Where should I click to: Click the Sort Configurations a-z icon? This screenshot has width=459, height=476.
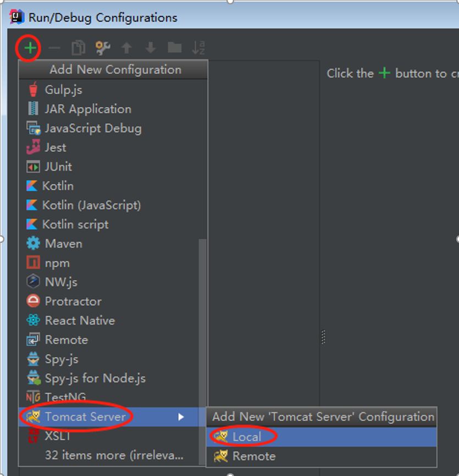pos(198,48)
